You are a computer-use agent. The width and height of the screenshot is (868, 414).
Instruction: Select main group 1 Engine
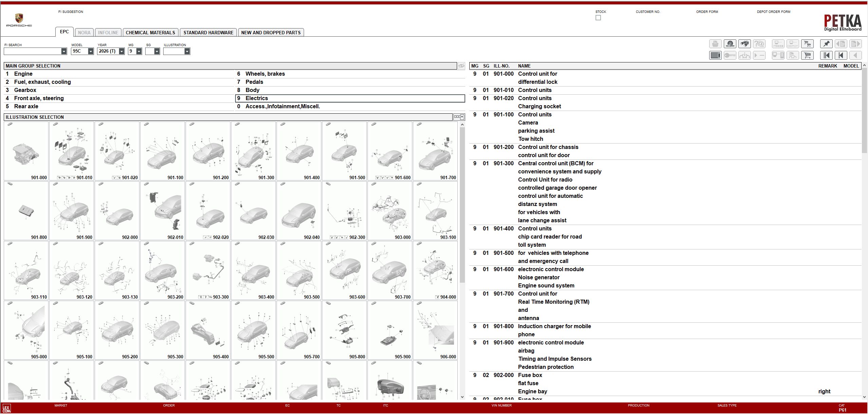coord(119,74)
